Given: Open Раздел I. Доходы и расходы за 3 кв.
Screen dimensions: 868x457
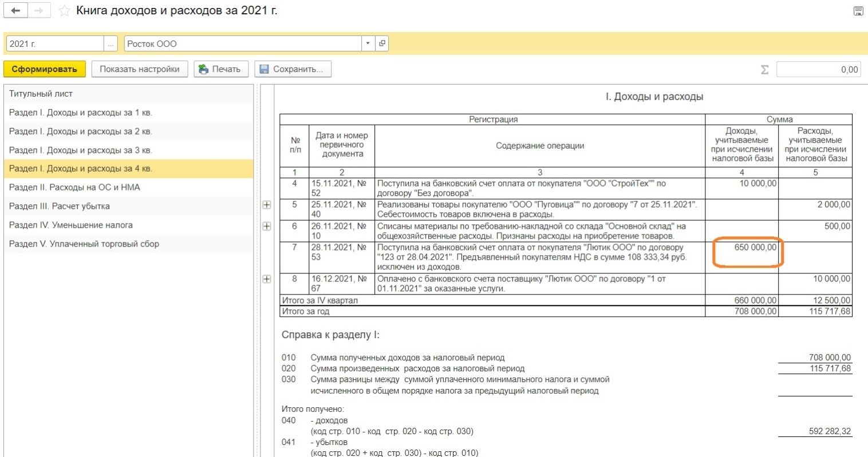Looking at the screenshot, I should pos(129,150).
